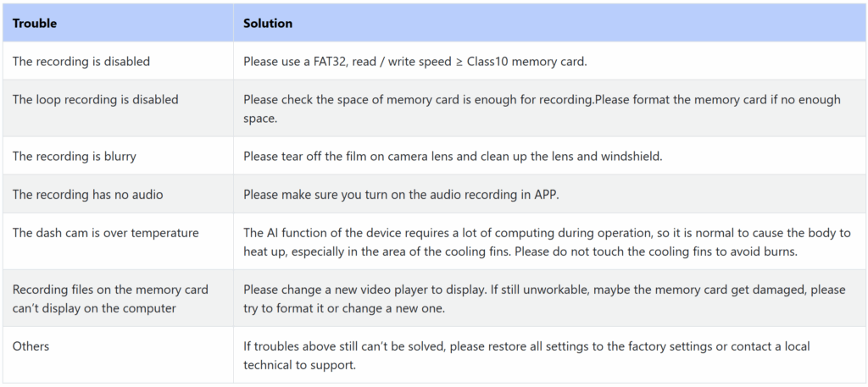This screenshot has width=868, height=387.
Task: Select 'The recording has no audio' cell
Action: [118, 194]
